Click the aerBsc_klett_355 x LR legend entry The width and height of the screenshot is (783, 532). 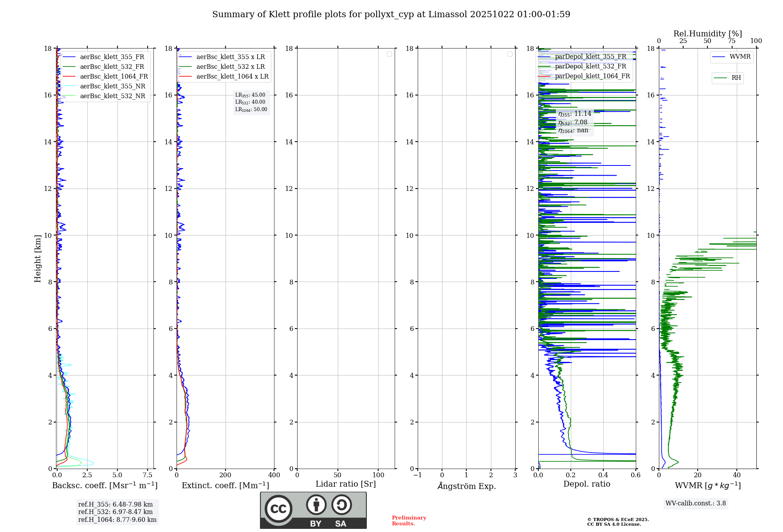click(x=230, y=57)
